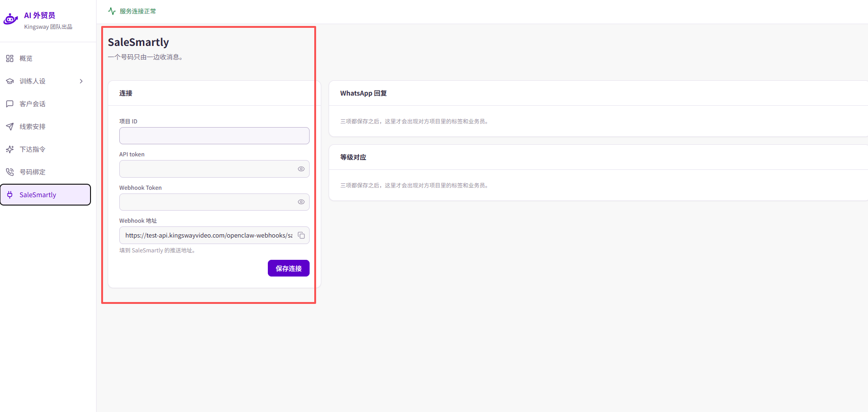
Task: Select the SaleSmartly sidebar item
Action: coord(45,195)
